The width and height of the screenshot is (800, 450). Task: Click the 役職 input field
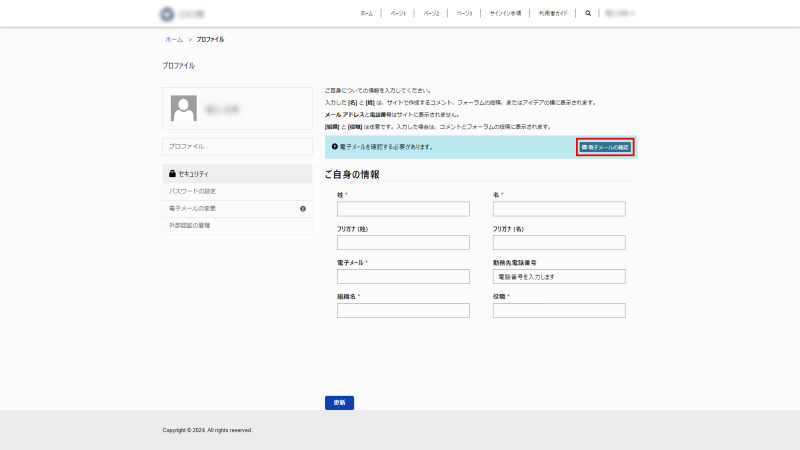coord(559,311)
